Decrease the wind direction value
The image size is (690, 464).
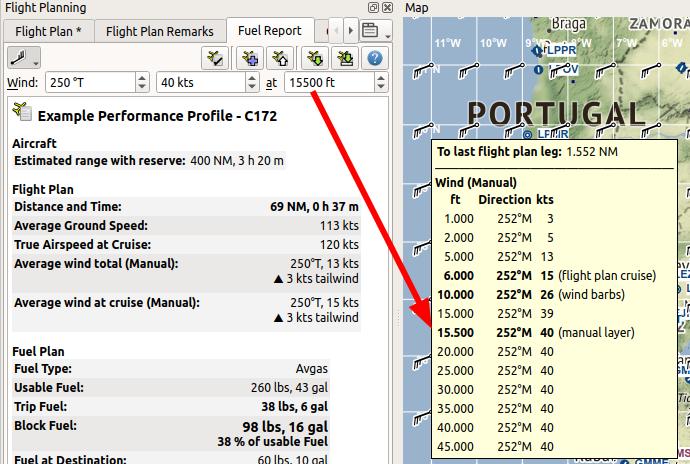pyautogui.click(x=142, y=87)
